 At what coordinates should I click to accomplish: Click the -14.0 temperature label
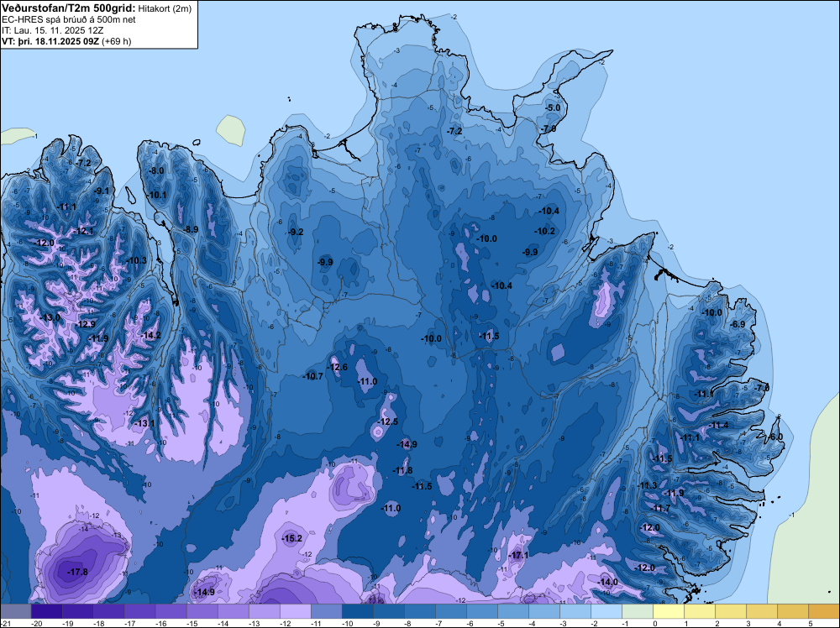(x=607, y=582)
